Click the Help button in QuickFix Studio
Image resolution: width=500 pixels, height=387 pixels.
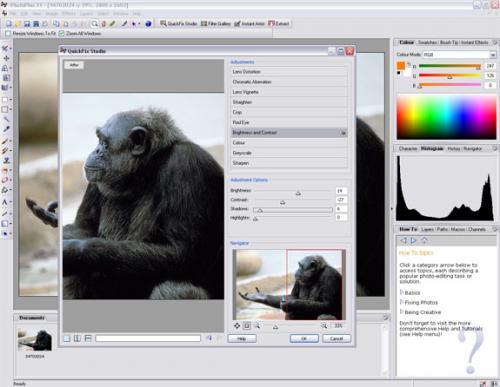[x=242, y=338]
